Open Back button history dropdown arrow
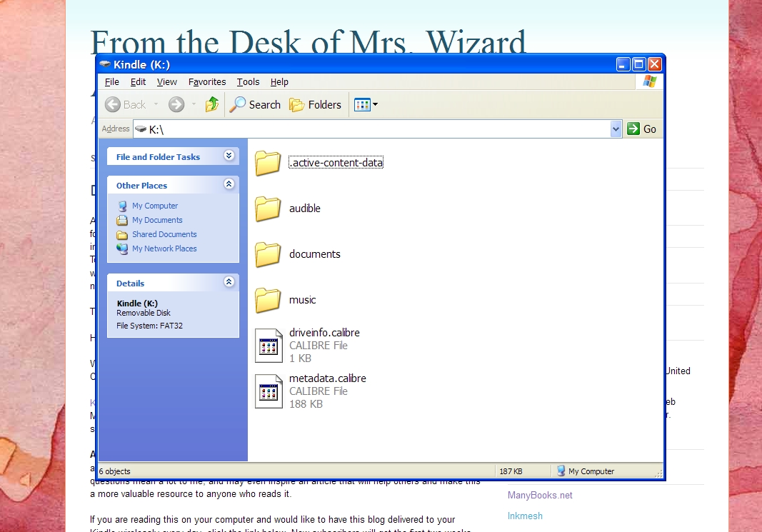This screenshot has height=532, width=762. pyautogui.click(x=156, y=104)
